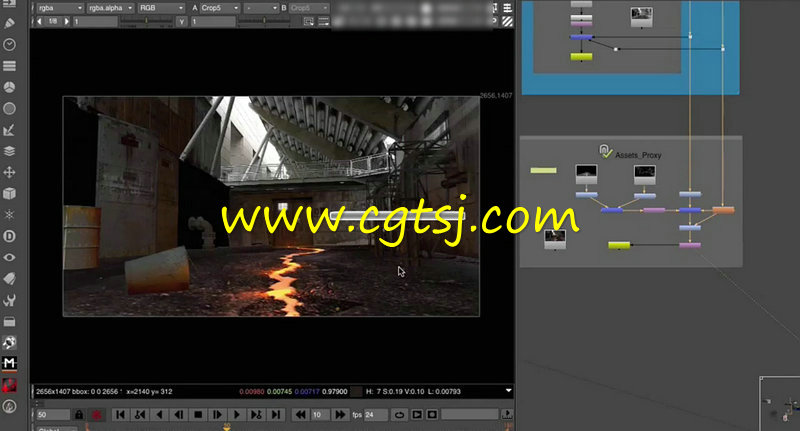This screenshot has height=431, width=800.
Task: Click the gain slider in the viewer toolbar
Action: [146, 21]
